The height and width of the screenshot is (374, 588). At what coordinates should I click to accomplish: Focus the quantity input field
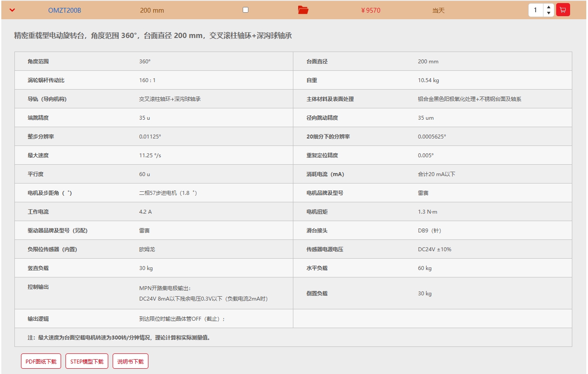536,10
